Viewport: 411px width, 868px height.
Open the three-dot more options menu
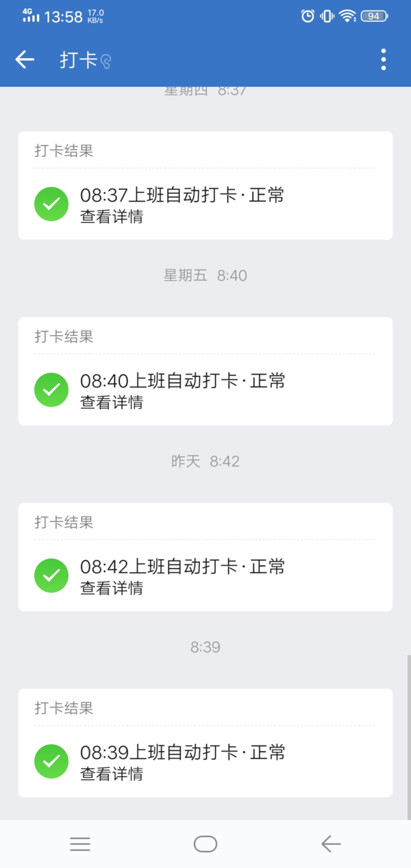[x=384, y=60]
